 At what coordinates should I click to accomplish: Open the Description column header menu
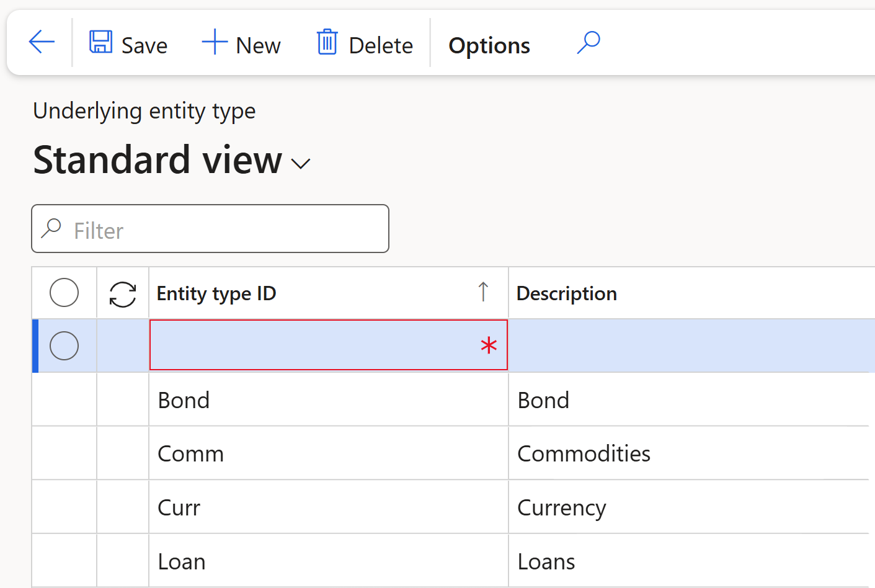point(566,293)
